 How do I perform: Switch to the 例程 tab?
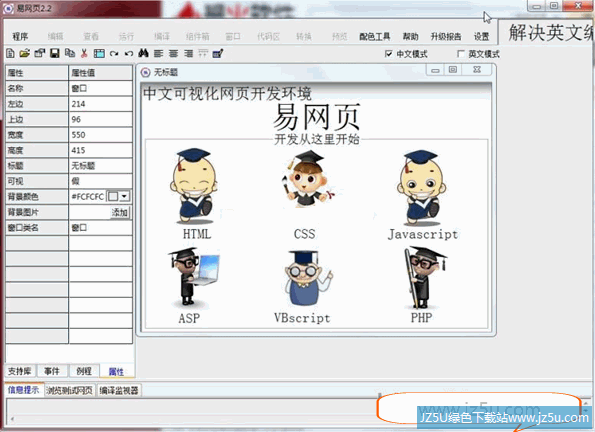[84, 371]
